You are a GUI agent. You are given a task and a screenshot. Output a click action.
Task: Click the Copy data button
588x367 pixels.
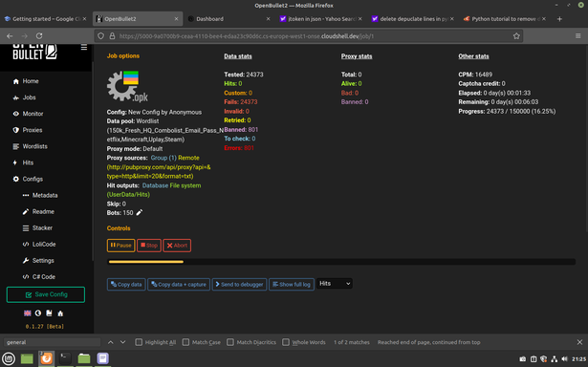click(126, 284)
